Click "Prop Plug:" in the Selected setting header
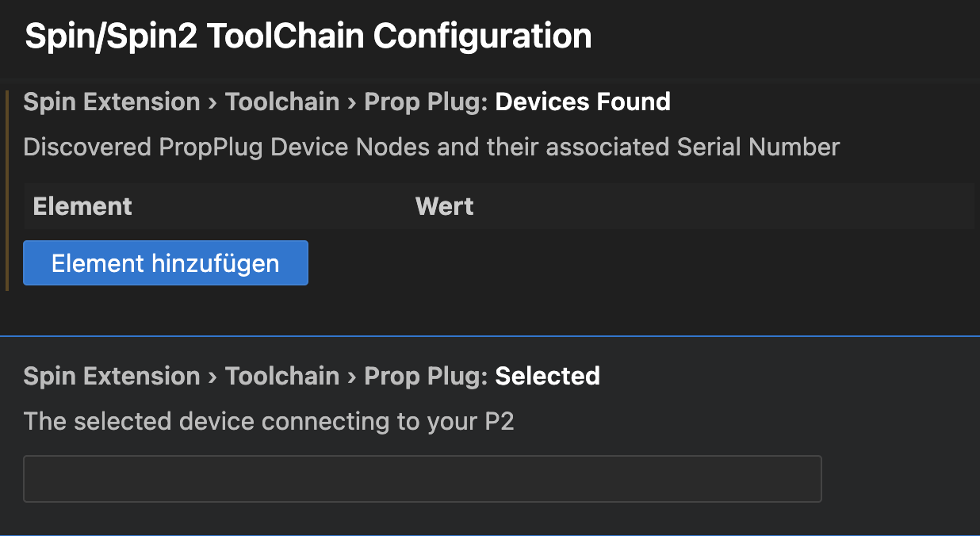The image size is (980, 536). point(426,376)
